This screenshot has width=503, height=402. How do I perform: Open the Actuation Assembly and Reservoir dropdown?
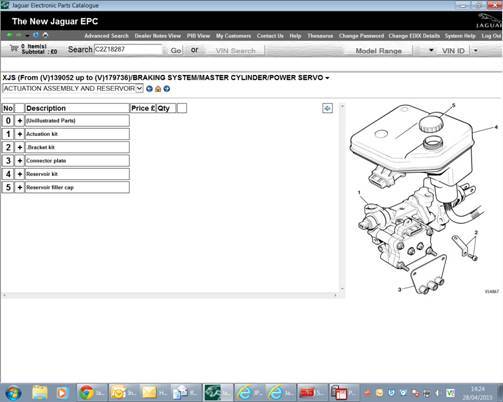[x=73, y=88]
